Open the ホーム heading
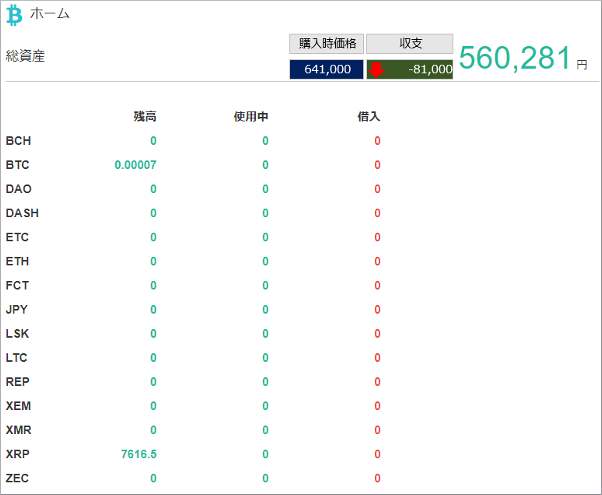Screen dimensions: 602x495 click(x=50, y=14)
